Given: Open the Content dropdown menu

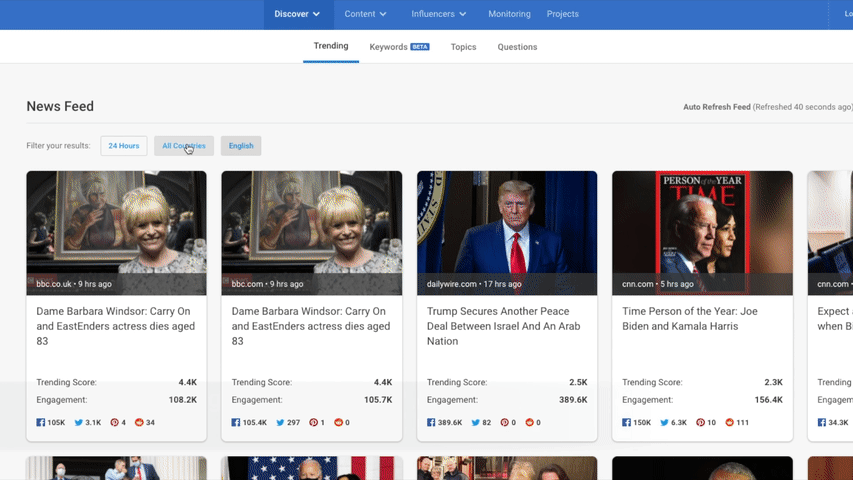Looking at the screenshot, I should click(365, 14).
